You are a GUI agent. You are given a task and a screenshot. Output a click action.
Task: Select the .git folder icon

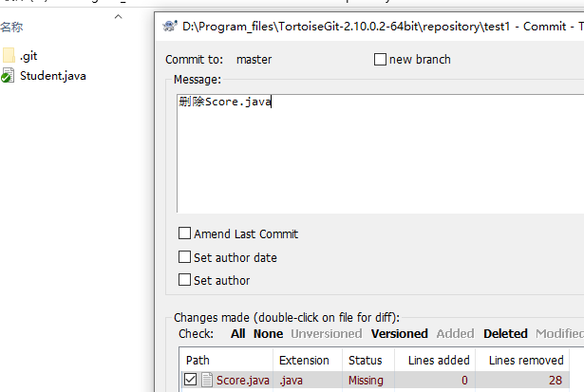[x=9, y=55]
